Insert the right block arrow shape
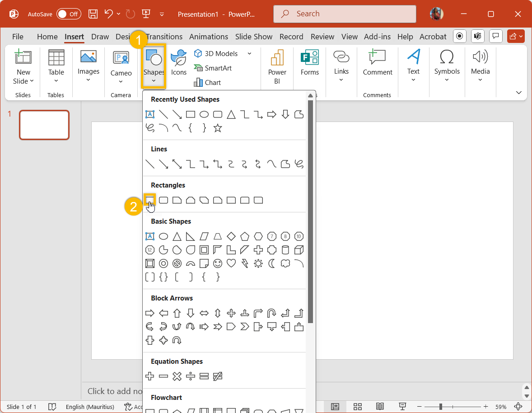The image size is (532, 413). (150, 313)
